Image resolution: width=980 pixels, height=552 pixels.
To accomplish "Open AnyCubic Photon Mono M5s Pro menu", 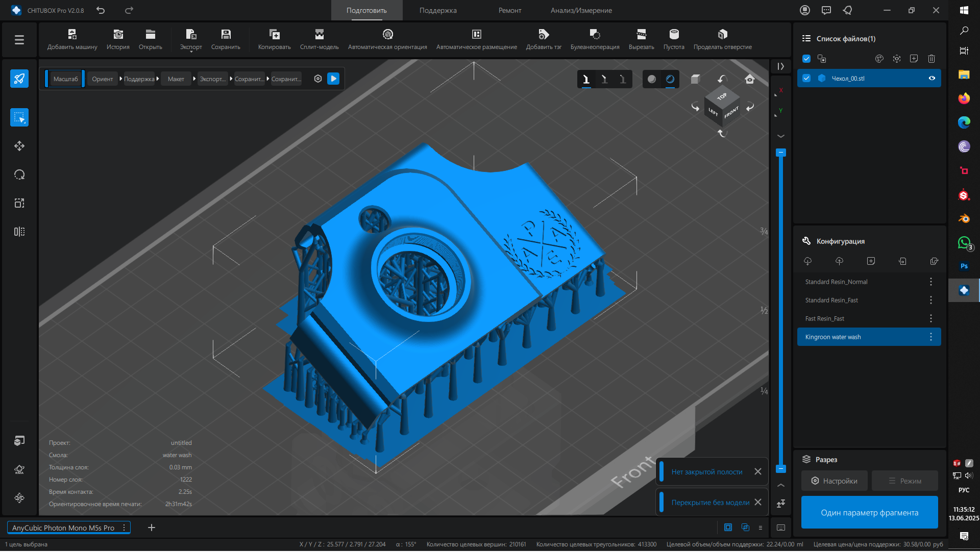I will pos(124,529).
